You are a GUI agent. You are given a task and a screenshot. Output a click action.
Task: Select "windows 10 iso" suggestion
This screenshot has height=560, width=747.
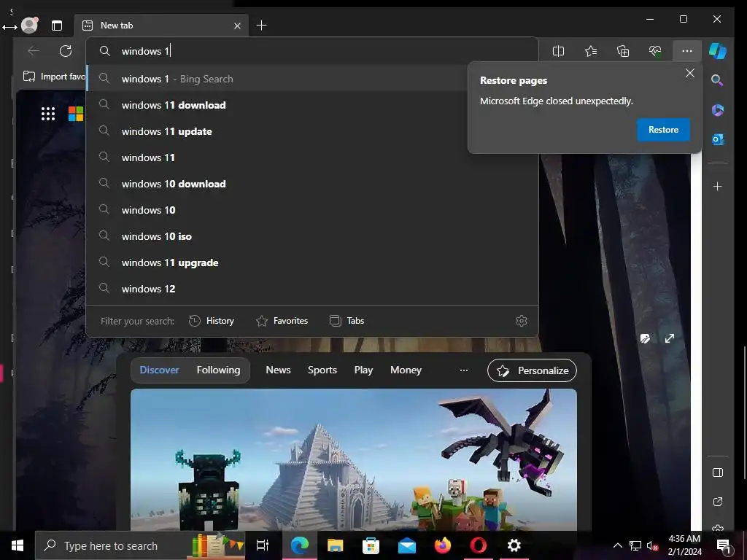pos(312,236)
